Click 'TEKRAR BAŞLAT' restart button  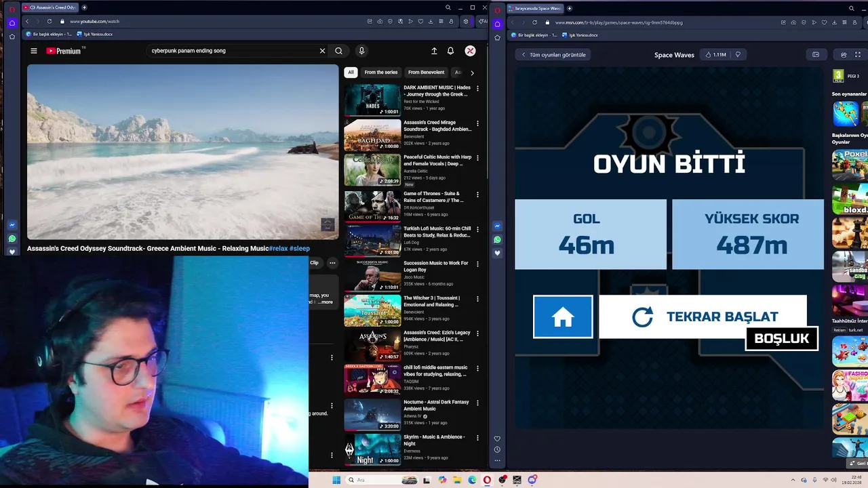(703, 317)
